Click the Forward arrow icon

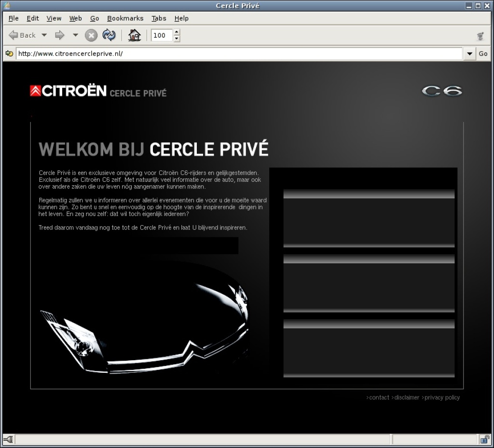coord(59,35)
